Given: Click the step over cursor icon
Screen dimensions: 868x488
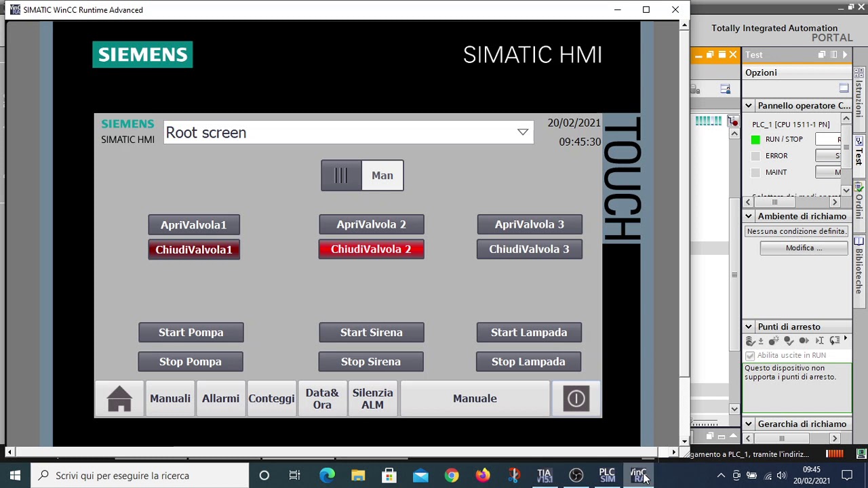Looking at the screenshot, I should (x=819, y=340).
